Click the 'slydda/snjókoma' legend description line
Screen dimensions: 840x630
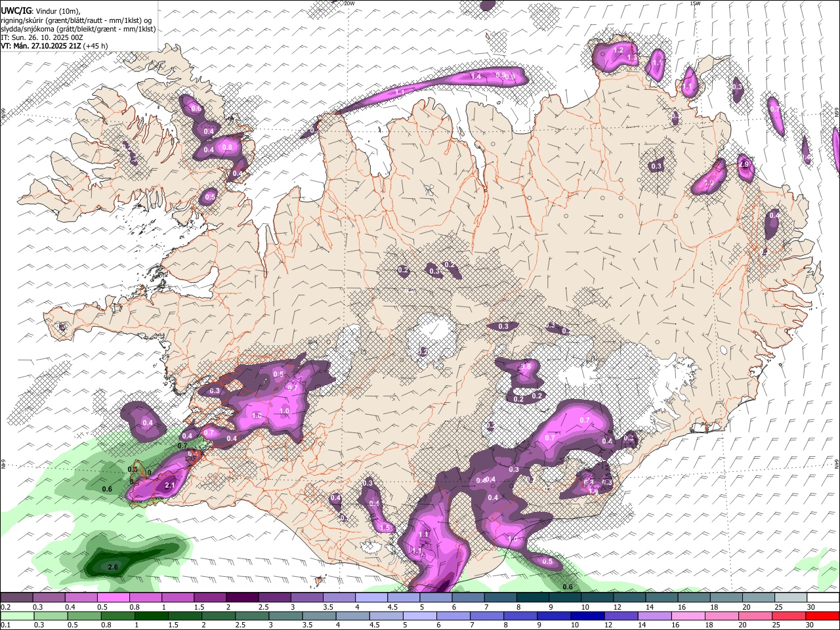tap(78, 29)
